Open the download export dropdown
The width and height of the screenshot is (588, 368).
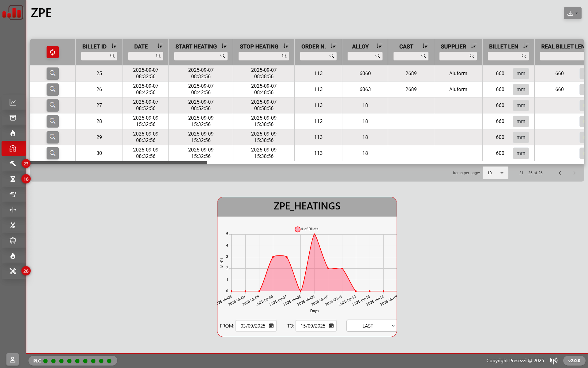pos(572,13)
